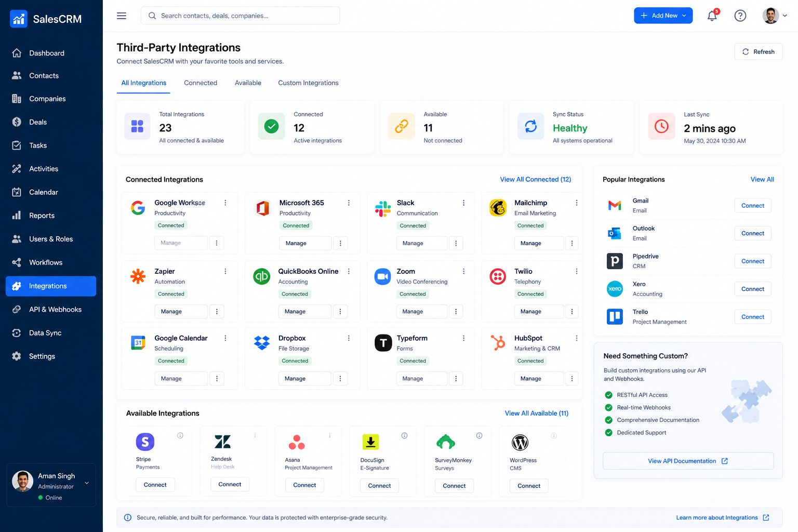Click the QuickBooks Online logo
This screenshot has height=532, width=798.
pyautogui.click(x=261, y=276)
